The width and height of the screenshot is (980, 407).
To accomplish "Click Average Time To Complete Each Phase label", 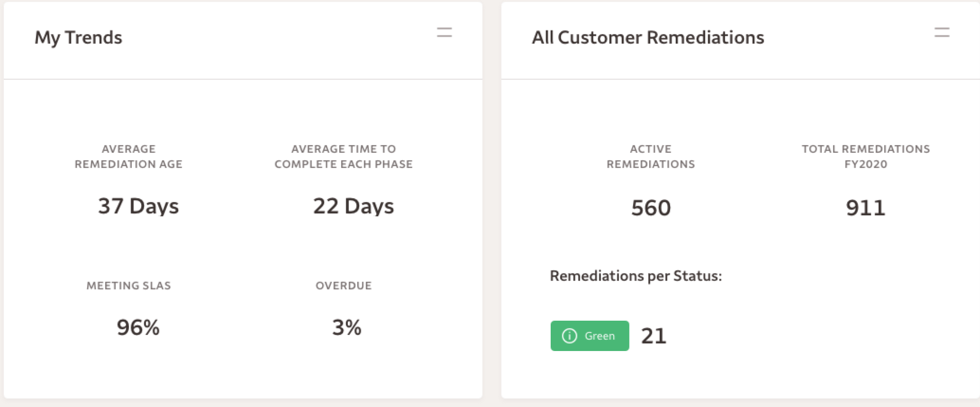I will pos(344,157).
